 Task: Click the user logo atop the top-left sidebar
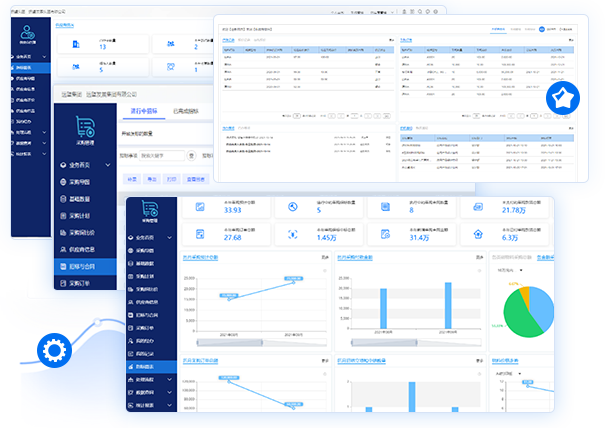tap(28, 32)
